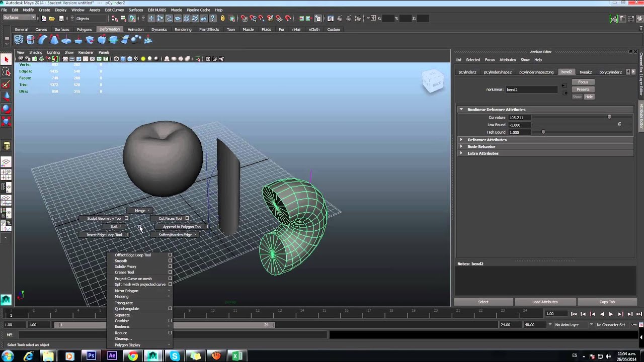Click the Skype icon in the taskbar
Image resolution: width=644 pixels, height=362 pixels.
coord(175,356)
